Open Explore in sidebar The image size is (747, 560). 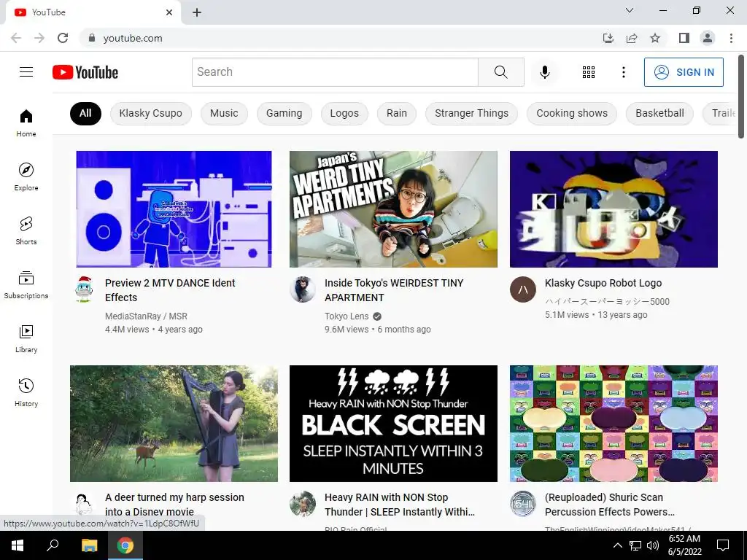(x=26, y=176)
